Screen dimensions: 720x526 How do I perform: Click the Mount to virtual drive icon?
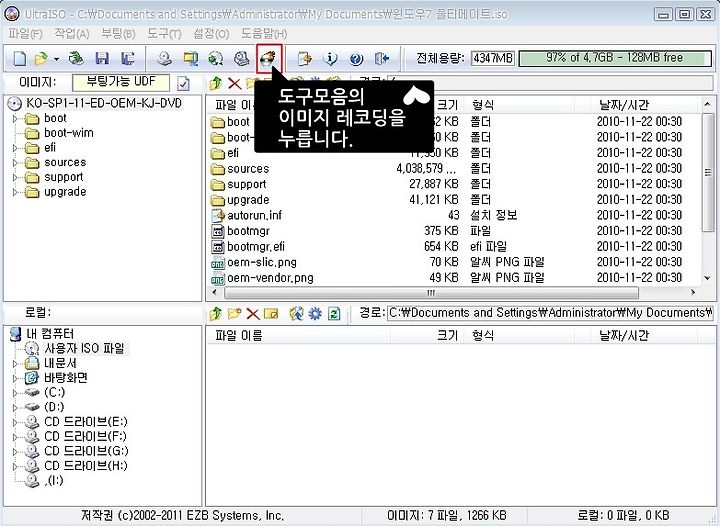point(241,58)
